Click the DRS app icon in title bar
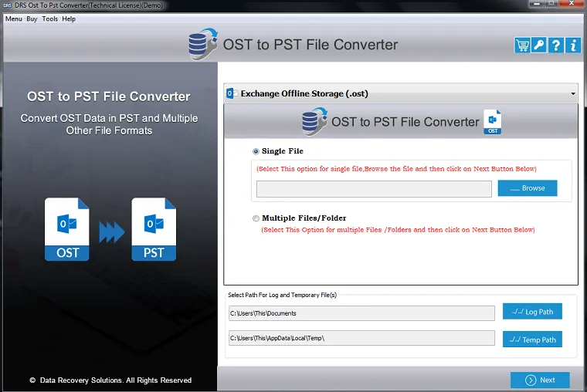Screen dimensions: 587x392 (x=8, y=5)
